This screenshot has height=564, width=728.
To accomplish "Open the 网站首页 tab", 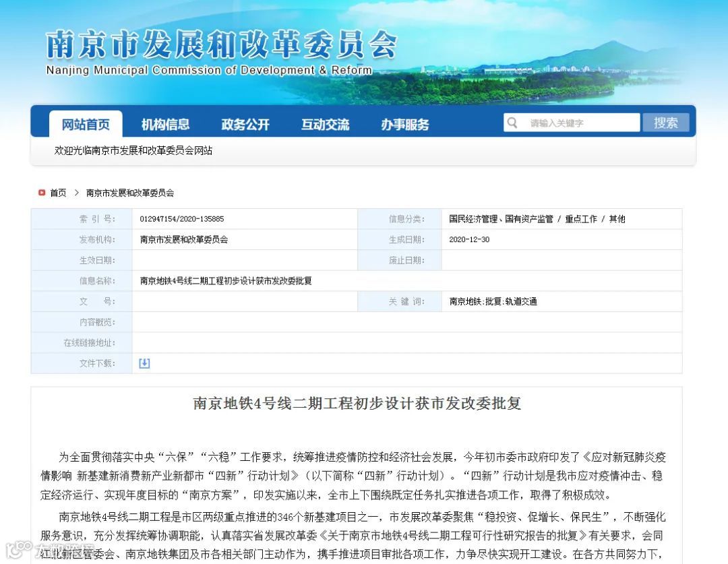I will (x=86, y=124).
